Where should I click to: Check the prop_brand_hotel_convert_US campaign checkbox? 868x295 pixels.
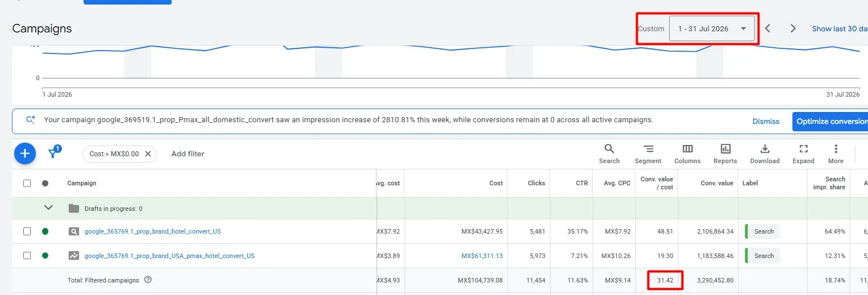27,231
